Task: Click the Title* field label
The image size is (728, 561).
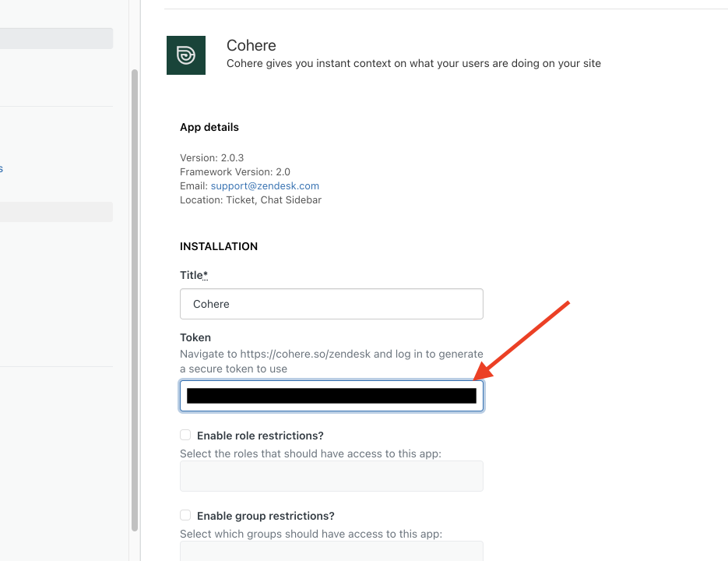Action: pos(194,275)
